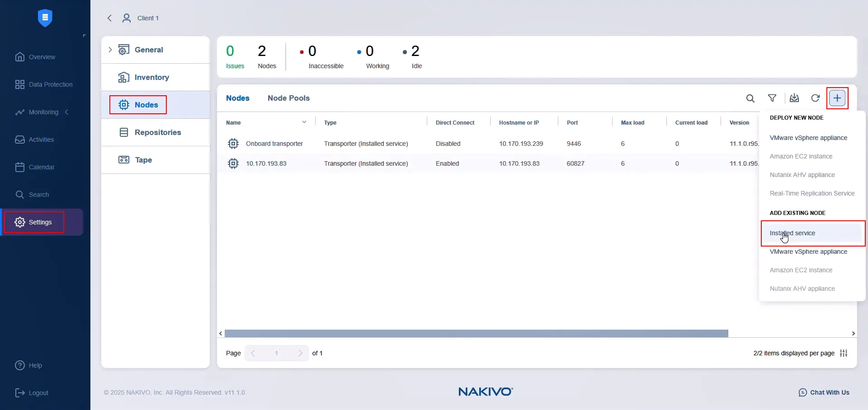Switch to the Nodes tab
This screenshot has height=410, width=868.
pyautogui.click(x=238, y=98)
